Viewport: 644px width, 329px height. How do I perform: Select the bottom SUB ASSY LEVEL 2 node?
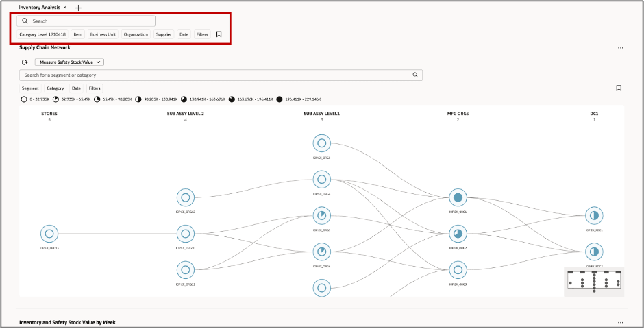click(185, 270)
